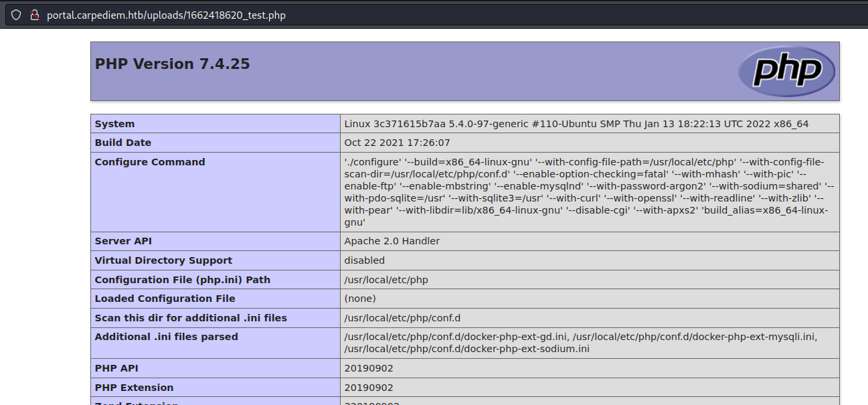Select the Linux kernel system value text
The height and width of the screenshot is (405, 868).
576,124
